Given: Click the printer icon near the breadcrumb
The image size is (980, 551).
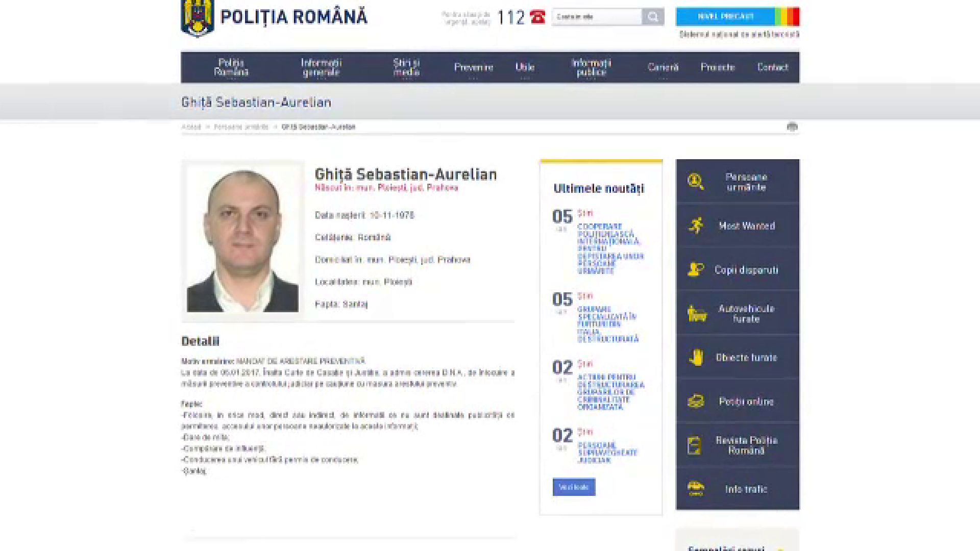Looking at the screenshot, I should click(x=792, y=127).
